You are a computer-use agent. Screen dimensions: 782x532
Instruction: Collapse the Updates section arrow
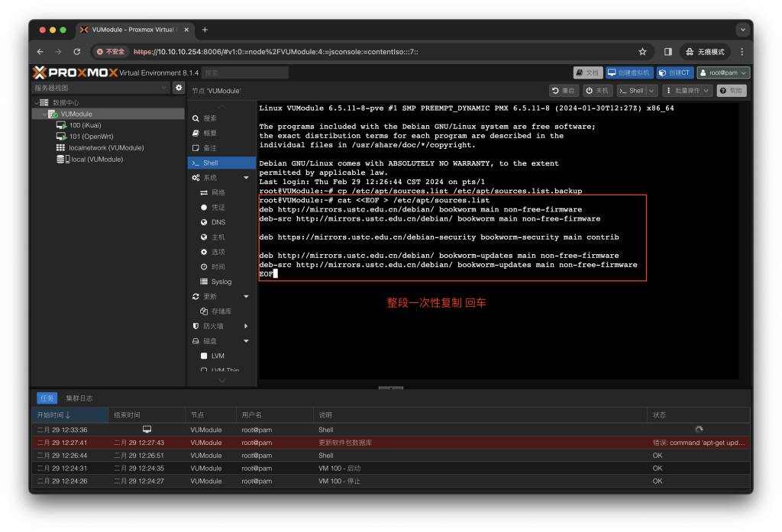247,297
